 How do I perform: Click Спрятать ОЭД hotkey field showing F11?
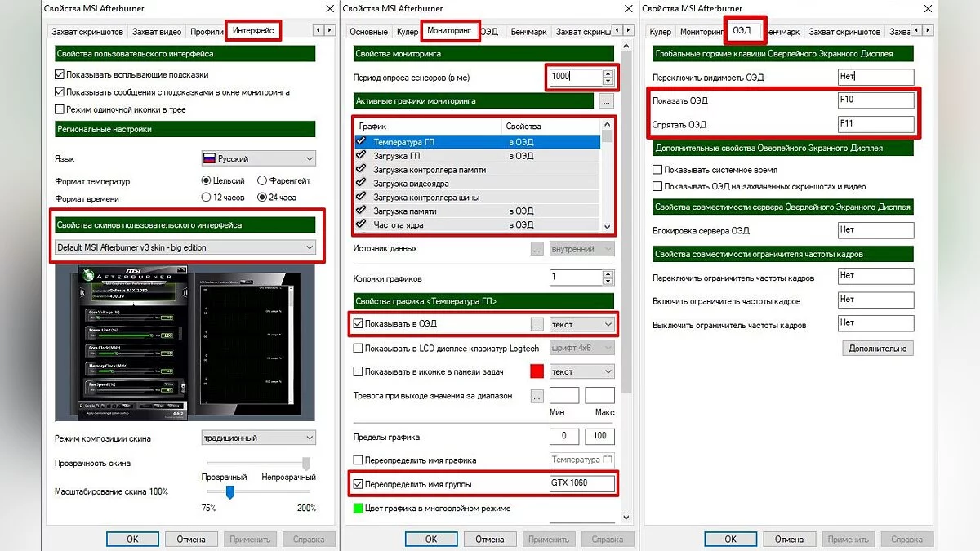pyautogui.click(x=875, y=124)
